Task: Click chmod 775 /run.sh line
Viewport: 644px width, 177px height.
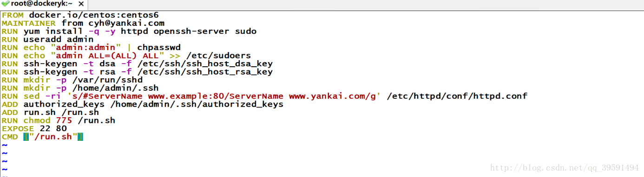Action: tap(59, 120)
